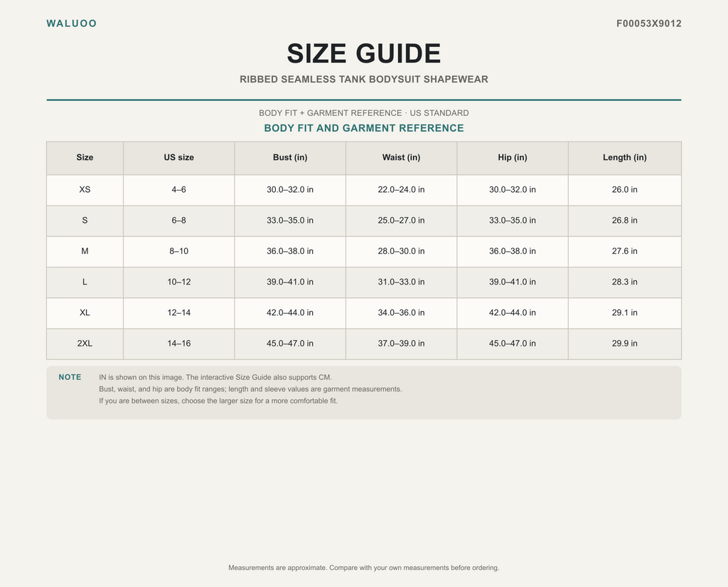This screenshot has height=587, width=728.
Task: Click the S waist value 25.0–27.0 in
Action: point(401,221)
